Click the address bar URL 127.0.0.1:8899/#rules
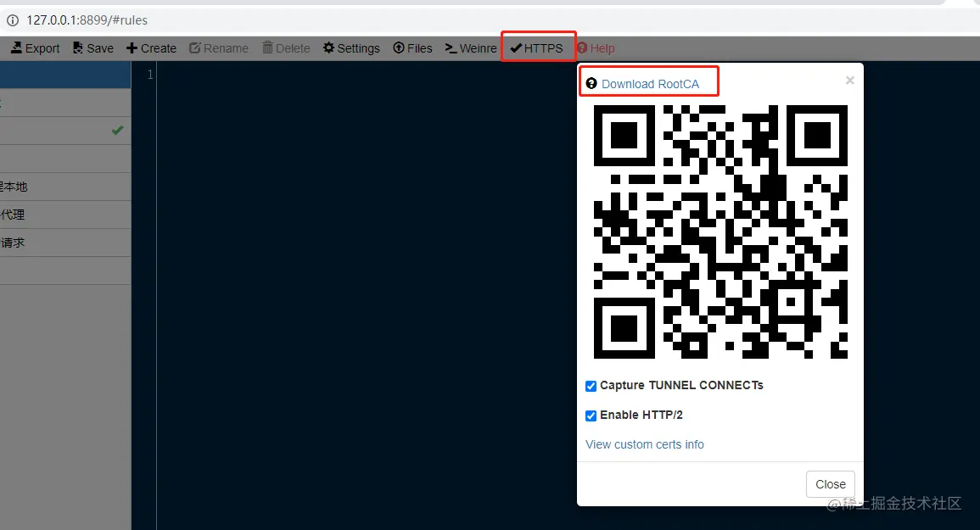 click(87, 20)
